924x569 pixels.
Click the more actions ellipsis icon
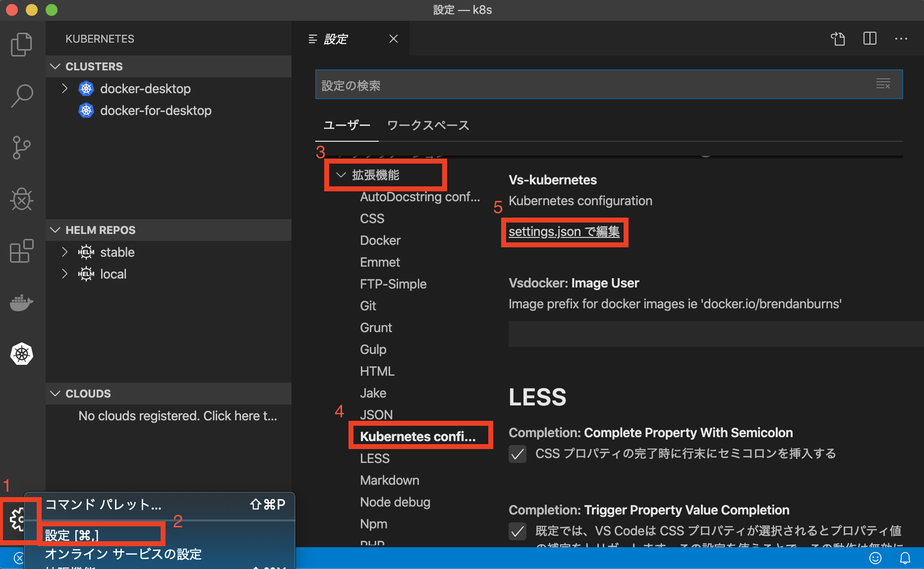tap(902, 39)
